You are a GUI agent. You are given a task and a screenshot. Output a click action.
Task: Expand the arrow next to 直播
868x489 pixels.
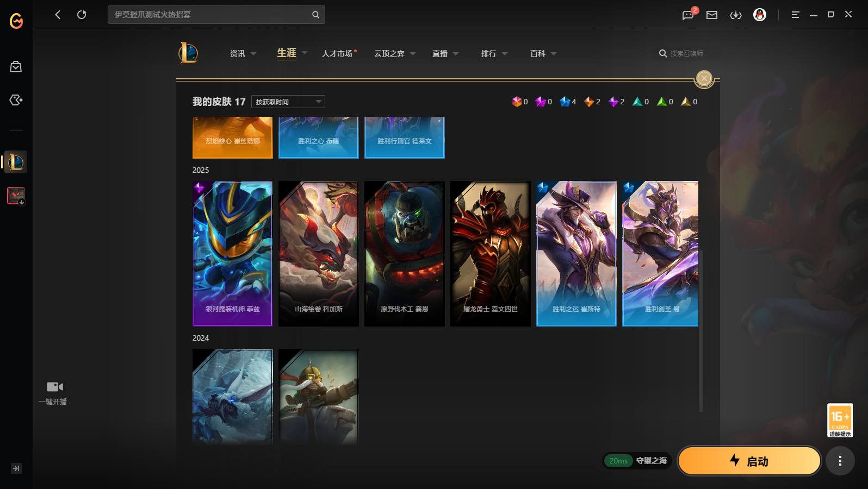coord(456,54)
